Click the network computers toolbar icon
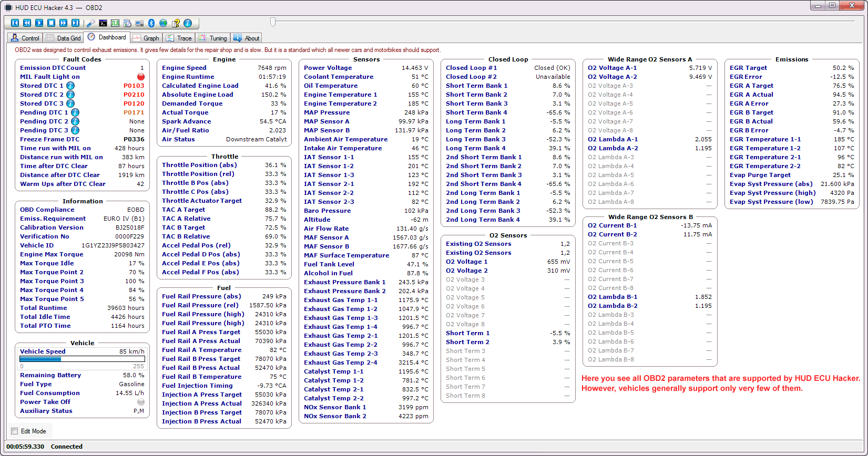This screenshot has width=868, height=456. coord(139,23)
